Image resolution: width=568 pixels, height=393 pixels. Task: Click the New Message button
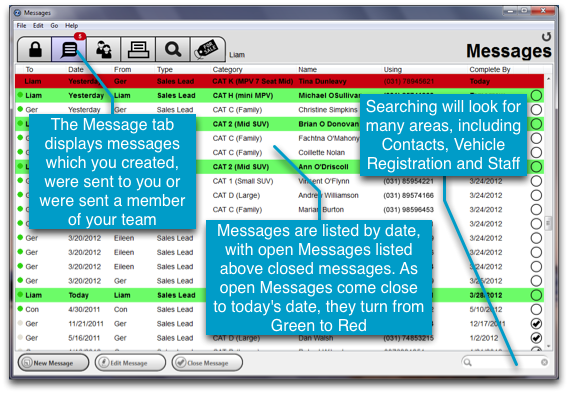click(x=53, y=363)
